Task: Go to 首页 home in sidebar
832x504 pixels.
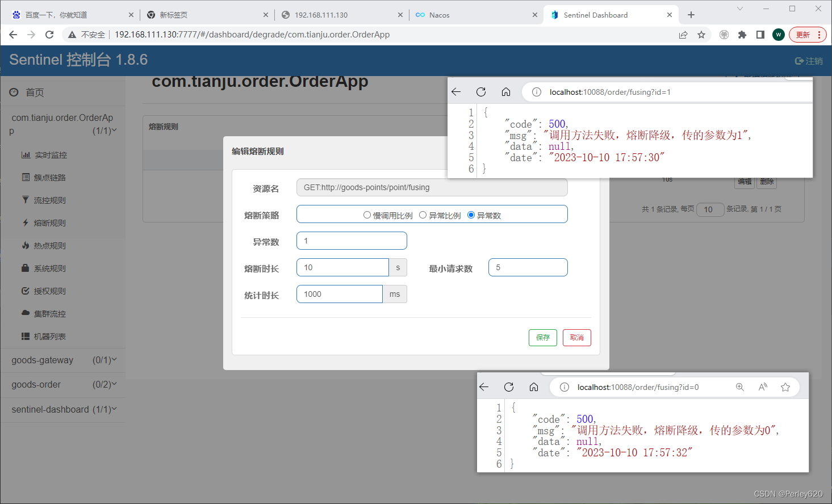Action: click(x=27, y=93)
